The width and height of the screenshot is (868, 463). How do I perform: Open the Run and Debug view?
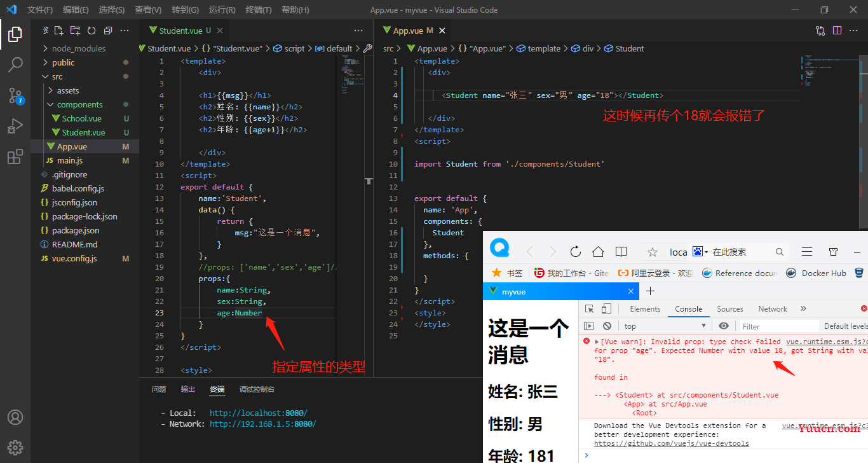(15, 126)
